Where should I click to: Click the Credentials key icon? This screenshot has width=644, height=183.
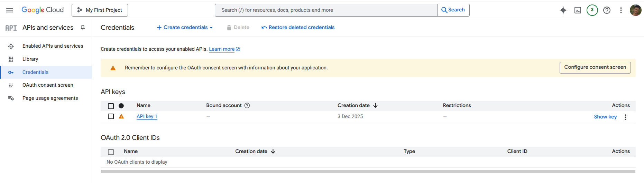[11, 72]
